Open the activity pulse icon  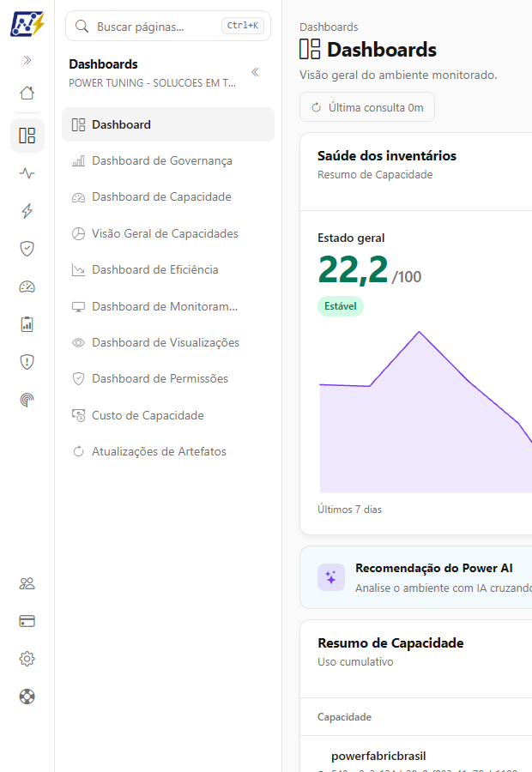point(27,173)
